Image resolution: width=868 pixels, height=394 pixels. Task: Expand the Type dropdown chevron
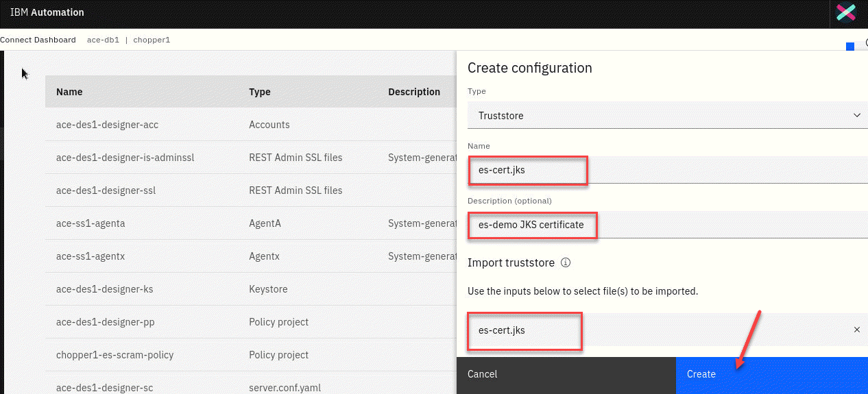coord(856,116)
